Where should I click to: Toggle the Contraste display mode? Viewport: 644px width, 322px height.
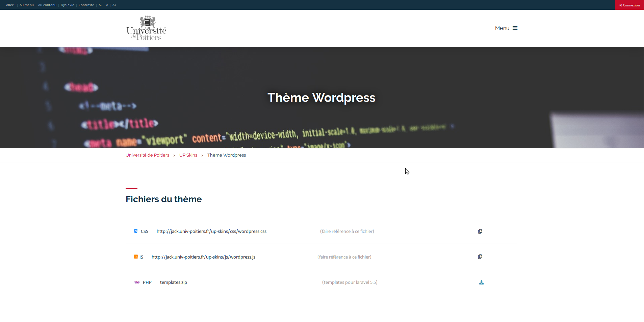coord(86,5)
